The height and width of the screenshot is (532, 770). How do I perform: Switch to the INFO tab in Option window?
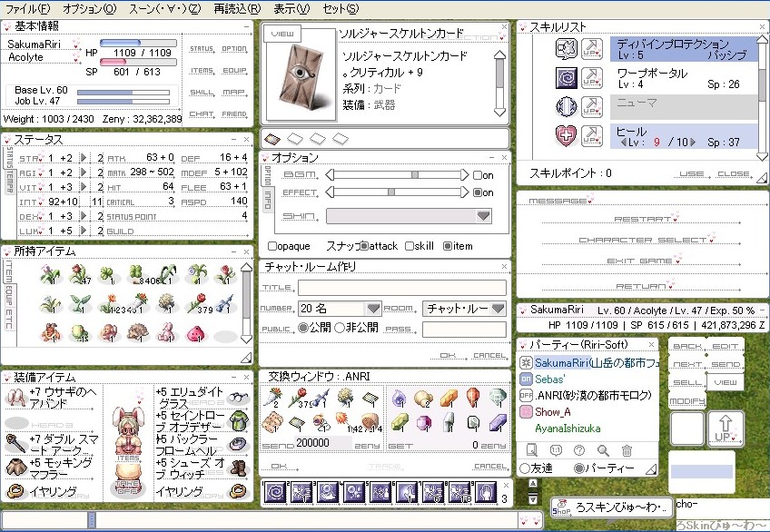tap(268, 199)
